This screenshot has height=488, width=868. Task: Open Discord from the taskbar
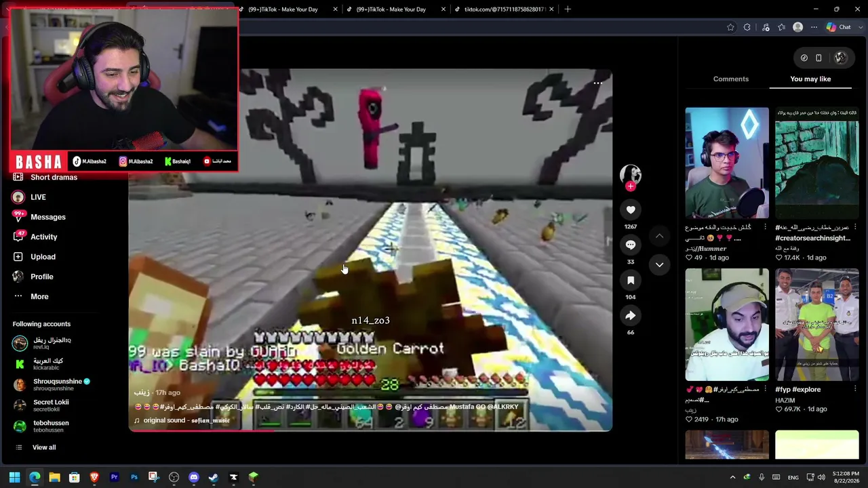pos(194,477)
